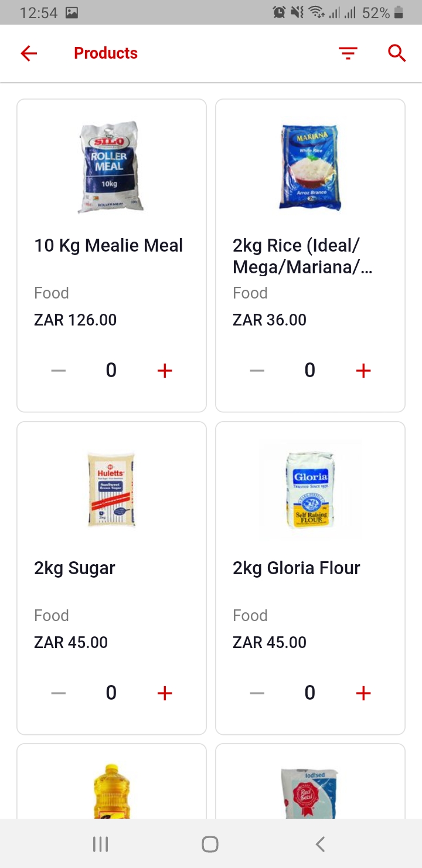
Task: Open the product filter icon
Action: [x=348, y=53]
